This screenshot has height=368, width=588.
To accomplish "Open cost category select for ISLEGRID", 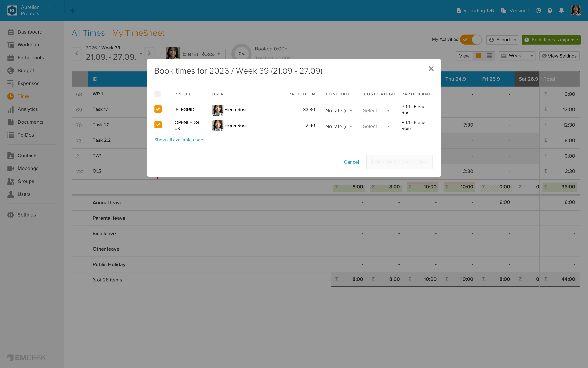I will tap(376, 111).
